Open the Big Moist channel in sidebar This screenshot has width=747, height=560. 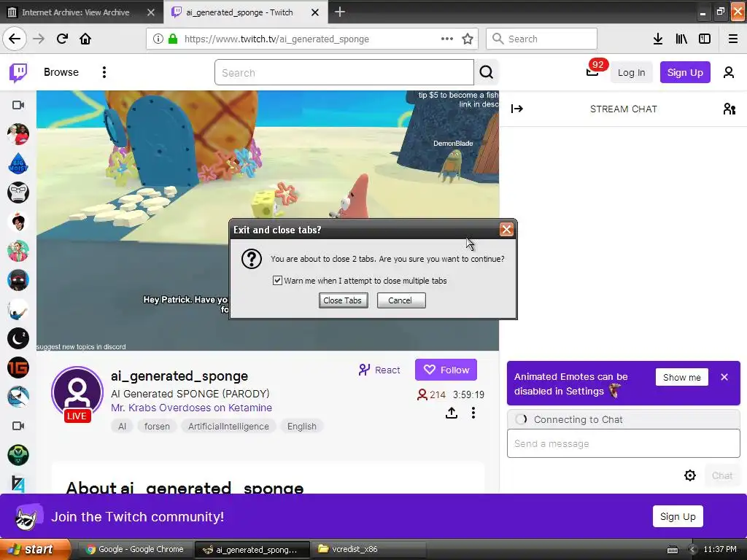click(18, 163)
